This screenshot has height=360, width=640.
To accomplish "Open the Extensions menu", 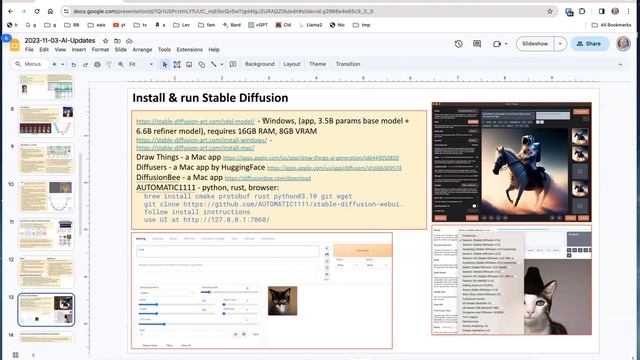I will 189,50.
